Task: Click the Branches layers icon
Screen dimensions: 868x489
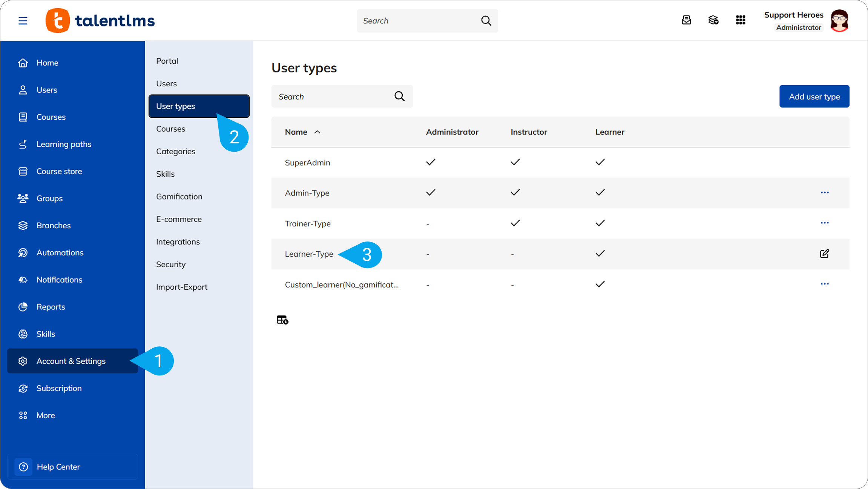Action: pyautogui.click(x=23, y=225)
